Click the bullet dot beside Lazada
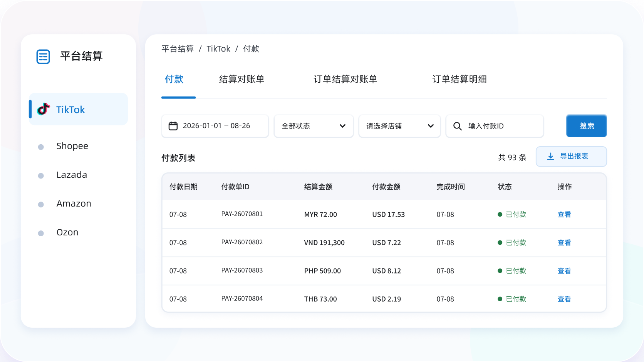 41,176
